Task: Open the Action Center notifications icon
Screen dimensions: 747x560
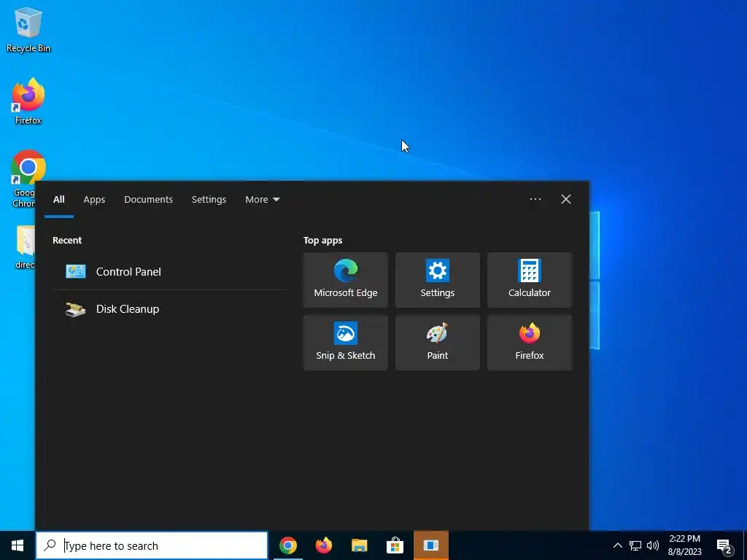Action: tap(724, 545)
